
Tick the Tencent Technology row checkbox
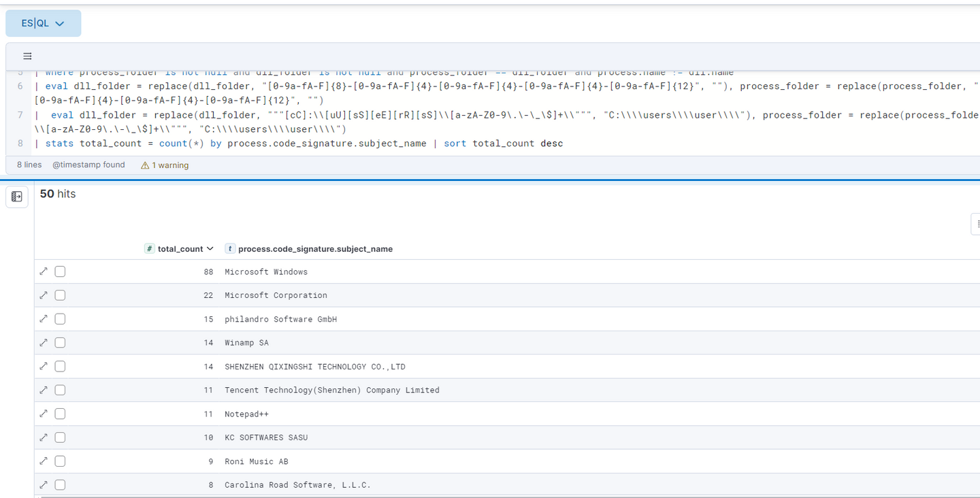60,390
